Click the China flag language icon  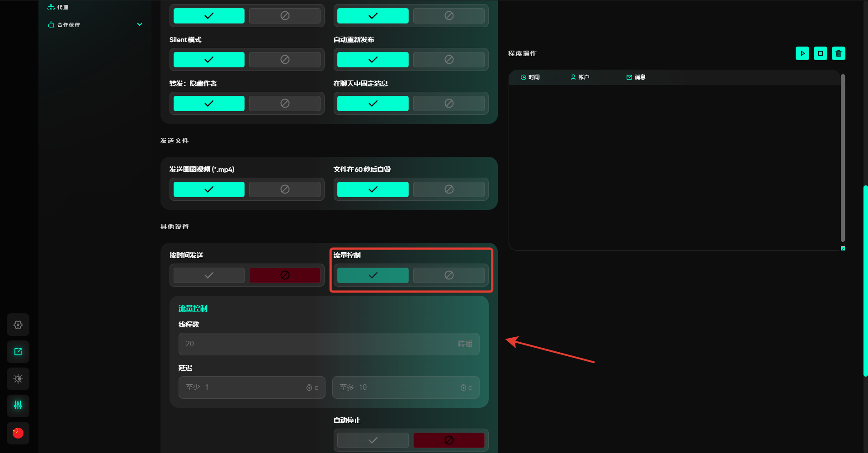[18, 433]
